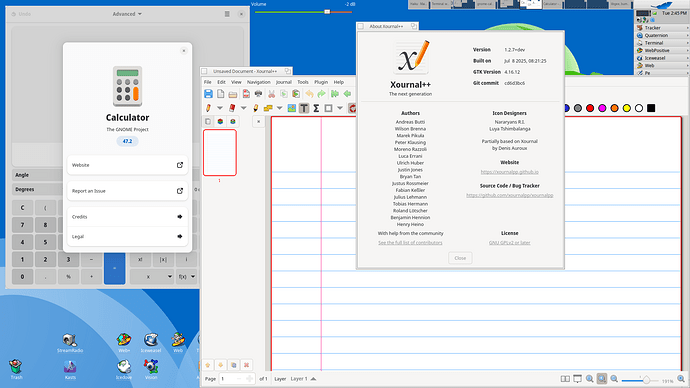Viewport: 690px width, 388px height.
Task: Open the Plugin menu
Action: (x=321, y=82)
